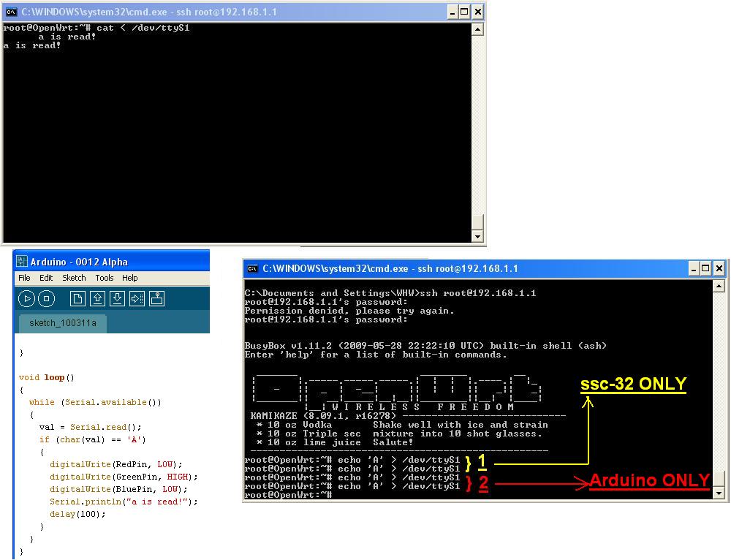
Task: Close the lower-right cmd window
Action: tap(719, 268)
